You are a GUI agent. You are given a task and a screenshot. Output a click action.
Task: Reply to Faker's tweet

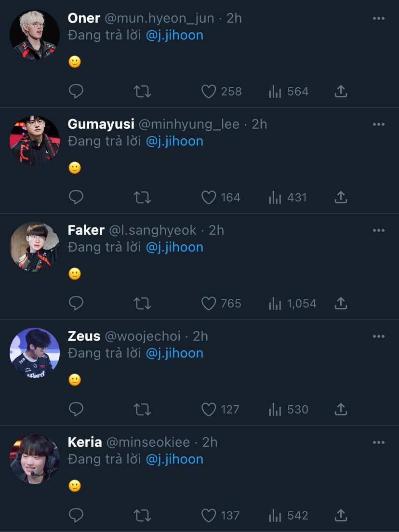[x=76, y=304]
